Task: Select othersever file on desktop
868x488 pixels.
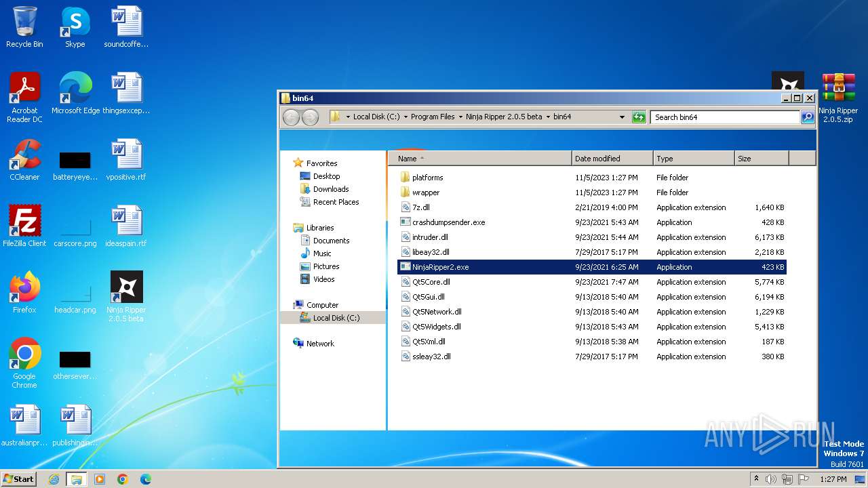Action: [x=75, y=365]
